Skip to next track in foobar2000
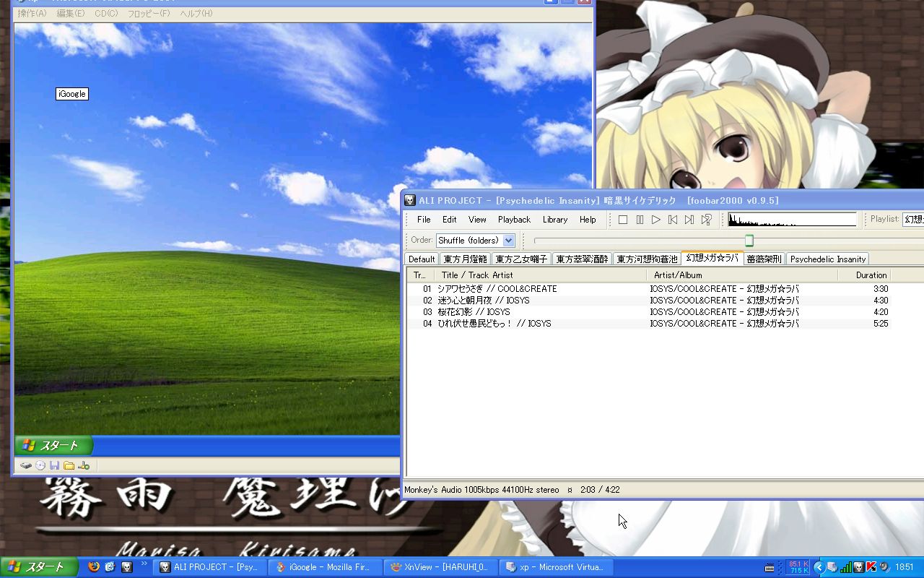The image size is (924, 578). [689, 220]
